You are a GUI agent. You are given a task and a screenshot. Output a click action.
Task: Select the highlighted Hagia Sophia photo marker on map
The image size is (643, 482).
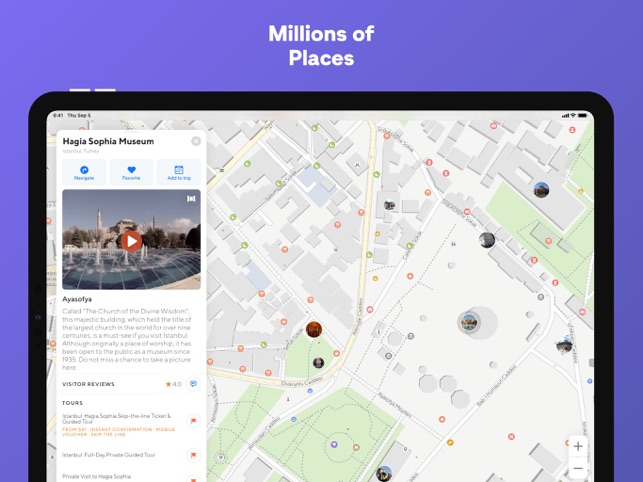pos(469,322)
